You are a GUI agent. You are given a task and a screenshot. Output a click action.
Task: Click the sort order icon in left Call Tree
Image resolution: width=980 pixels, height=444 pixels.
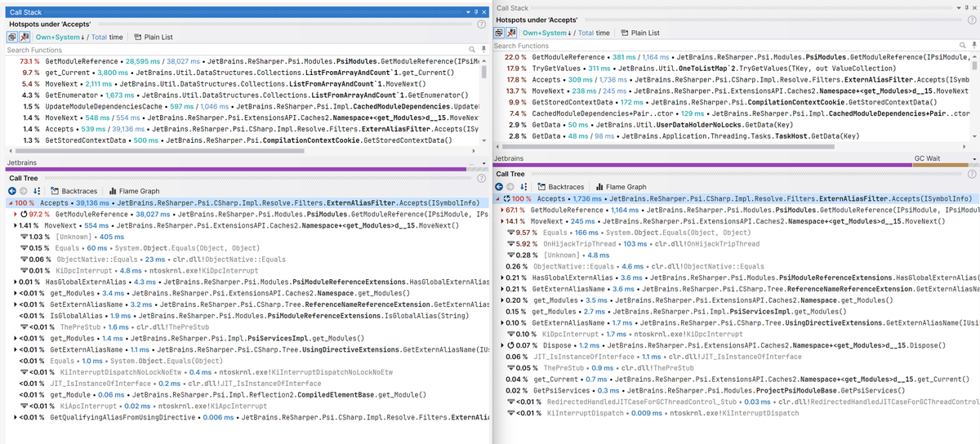(x=38, y=190)
